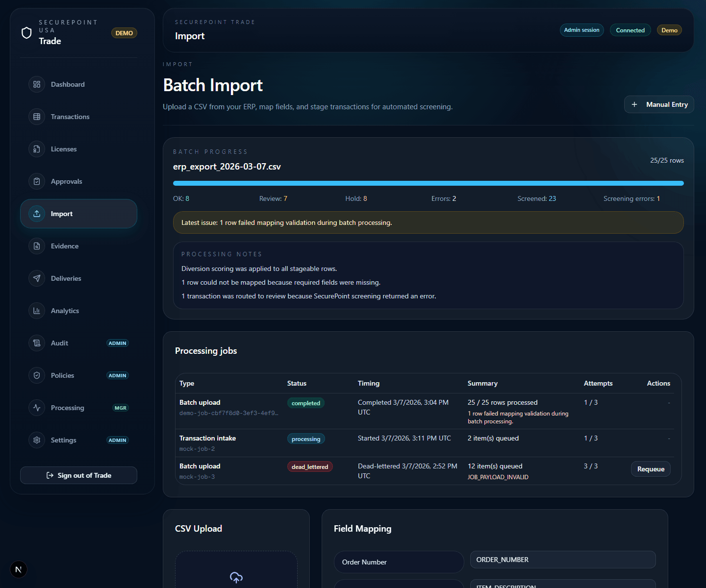Go to the Transactions section

[x=78, y=117]
